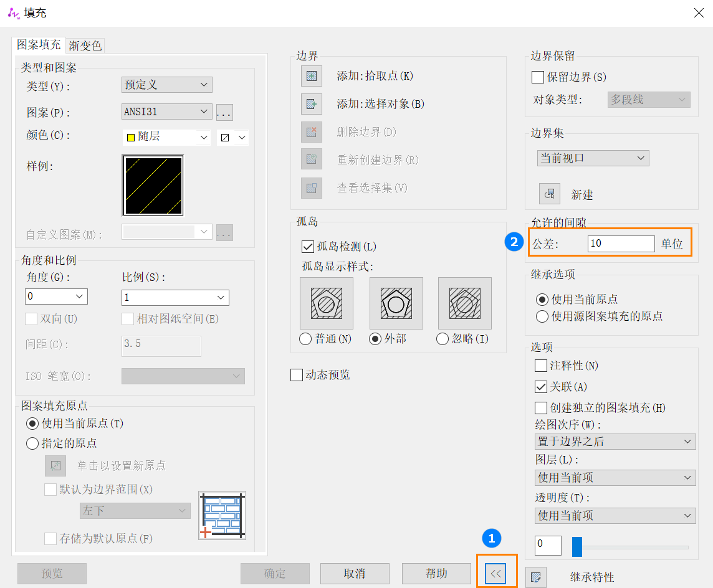Open the 对象类型 多段线 dropdown

coord(649,100)
